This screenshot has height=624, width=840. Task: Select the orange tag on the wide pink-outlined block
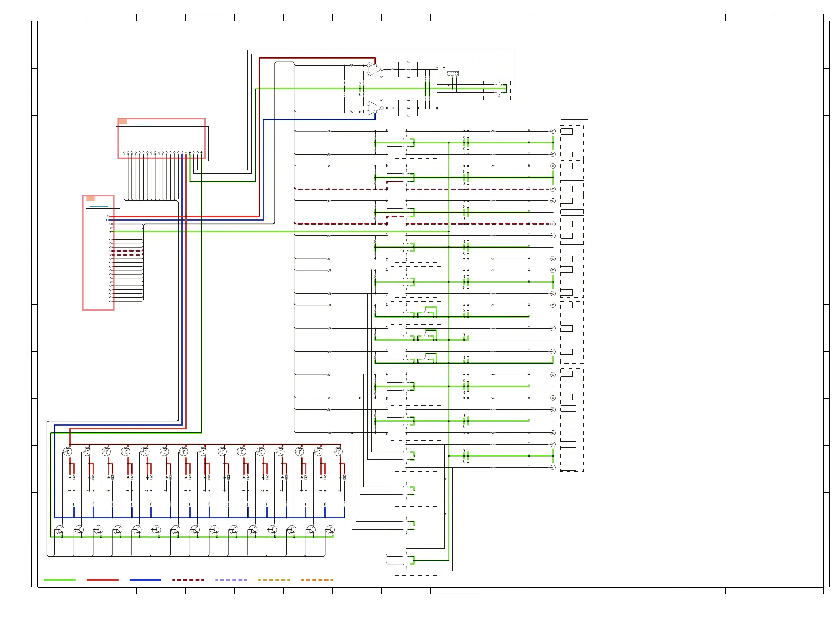pos(123,121)
